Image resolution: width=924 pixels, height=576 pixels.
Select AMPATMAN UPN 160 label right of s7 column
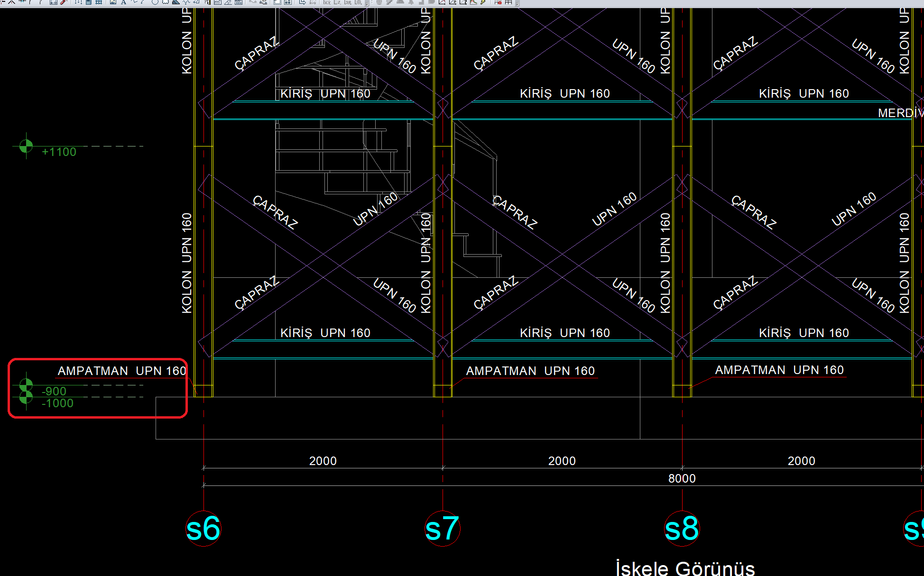pyautogui.click(x=530, y=371)
